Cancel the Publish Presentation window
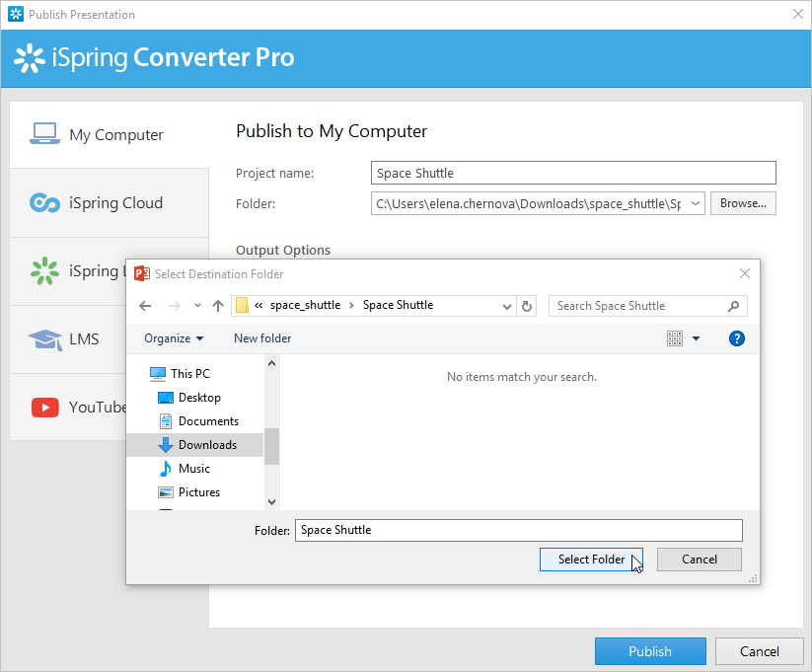The image size is (812, 672). pyautogui.click(x=759, y=651)
